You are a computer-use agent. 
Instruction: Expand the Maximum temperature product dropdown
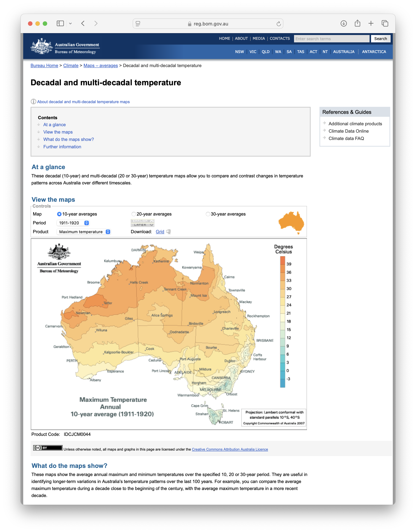[84, 232]
